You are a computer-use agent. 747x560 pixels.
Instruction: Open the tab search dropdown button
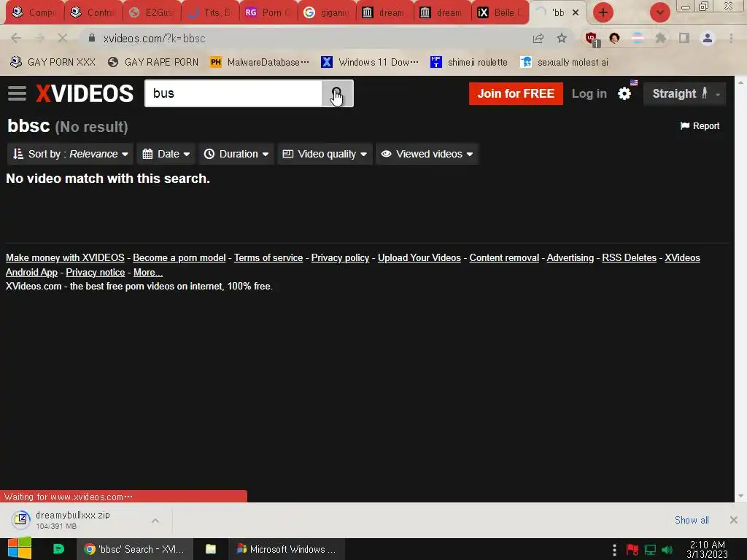(x=659, y=12)
